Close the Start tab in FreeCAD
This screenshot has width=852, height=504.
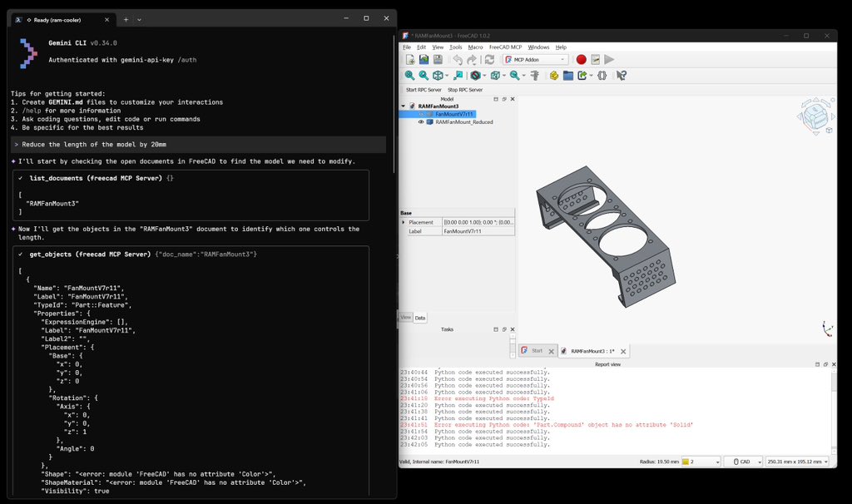click(x=551, y=352)
